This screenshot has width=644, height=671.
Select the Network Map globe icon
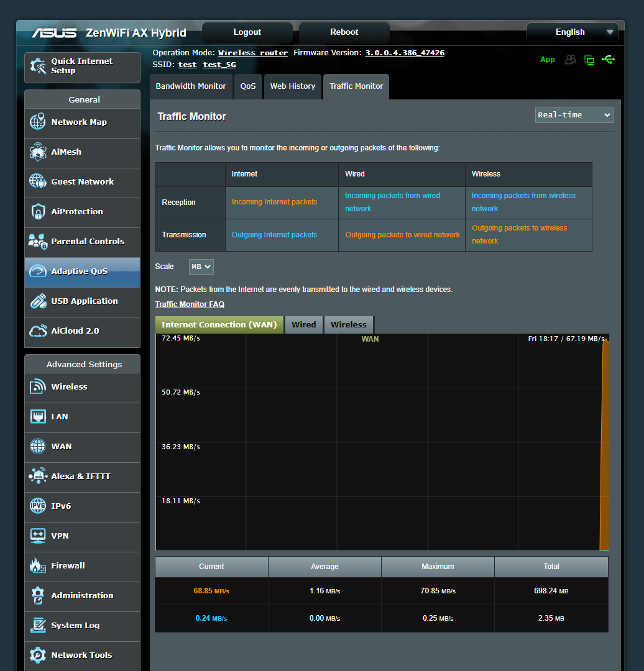pos(38,122)
